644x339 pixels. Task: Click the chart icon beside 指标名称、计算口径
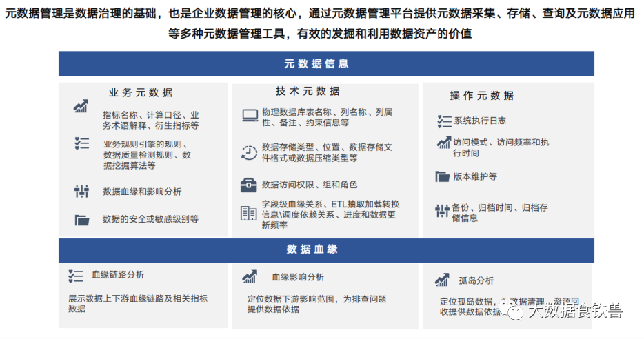[x=81, y=106]
